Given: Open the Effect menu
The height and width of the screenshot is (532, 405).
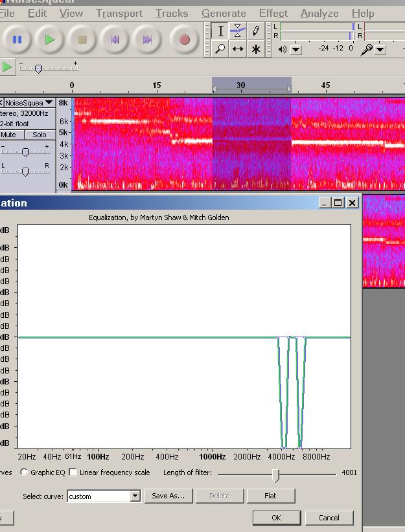Looking at the screenshot, I should tap(273, 13).
